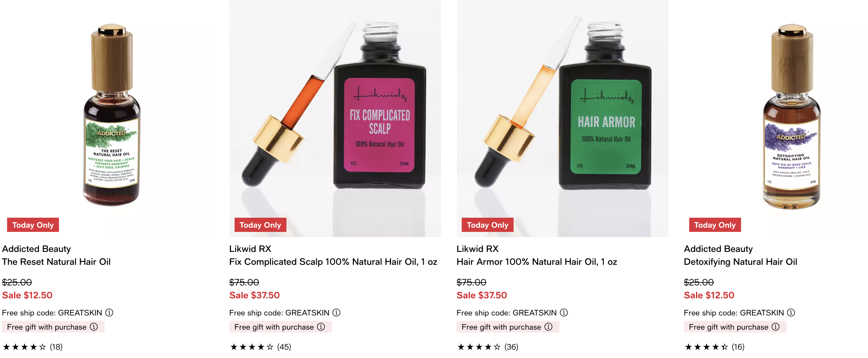Show free gift details icon for Detoxifying Hair Oil
This screenshot has width=868, height=358.
(776, 327)
